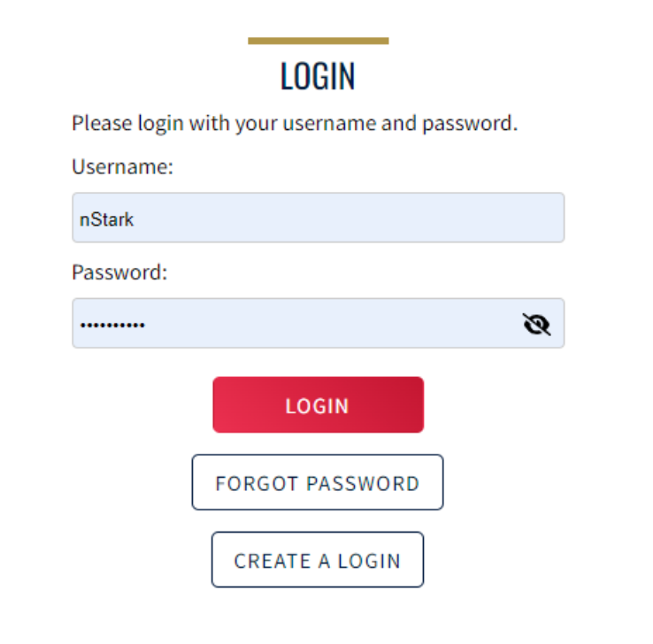Select FORGOT PASSWORD to reset credentials
This screenshot has height=644, width=653.
pos(318,483)
